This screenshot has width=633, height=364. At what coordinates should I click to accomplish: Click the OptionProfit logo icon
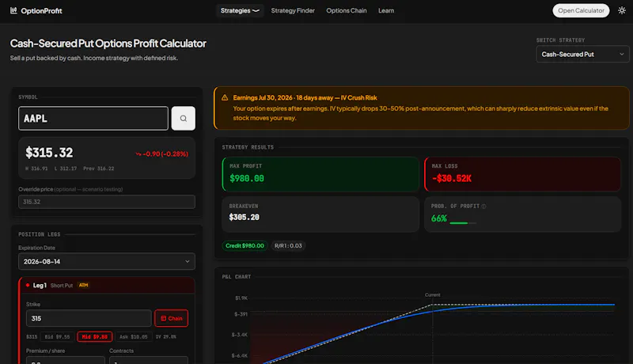13,10
